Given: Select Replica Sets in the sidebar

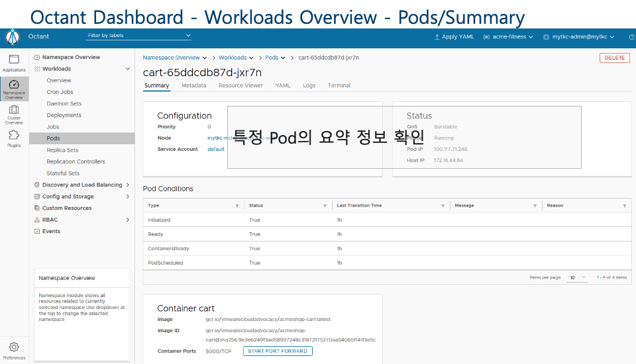Looking at the screenshot, I should (x=62, y=150).
